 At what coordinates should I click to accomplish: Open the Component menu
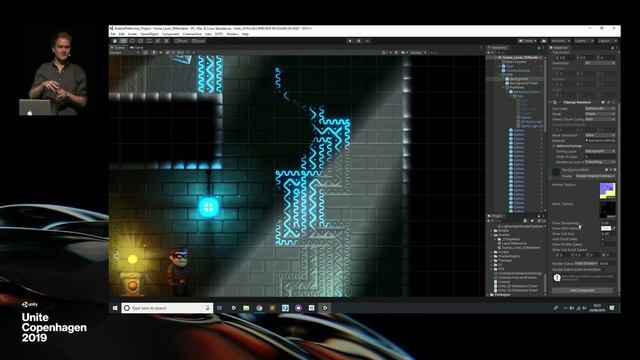coord(170,34)
